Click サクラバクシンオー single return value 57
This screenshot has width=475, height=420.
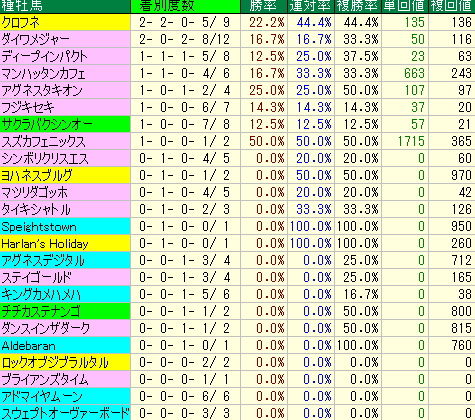418,124
